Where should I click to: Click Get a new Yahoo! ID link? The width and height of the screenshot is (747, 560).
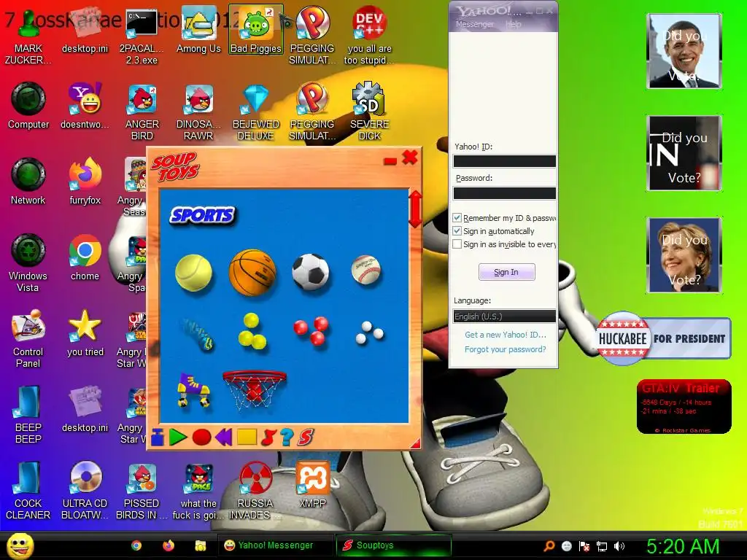click(x=506, y=335)
